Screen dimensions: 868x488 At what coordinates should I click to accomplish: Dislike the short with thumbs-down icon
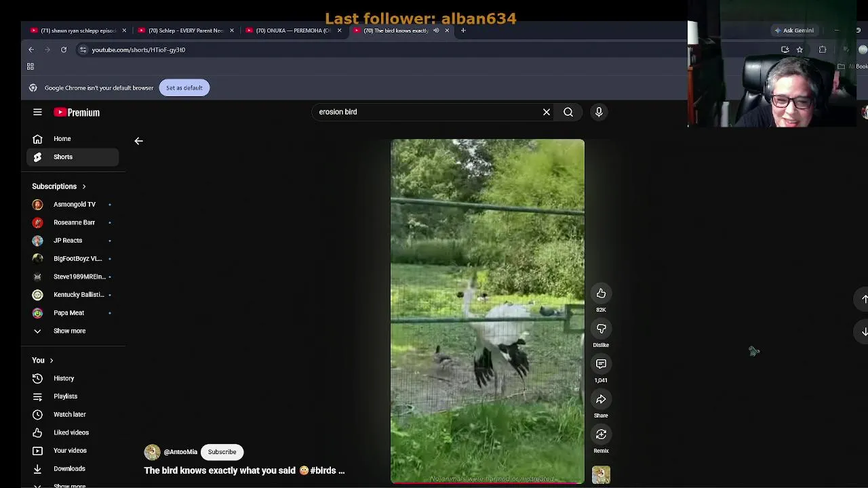click(x=601, y=329)
